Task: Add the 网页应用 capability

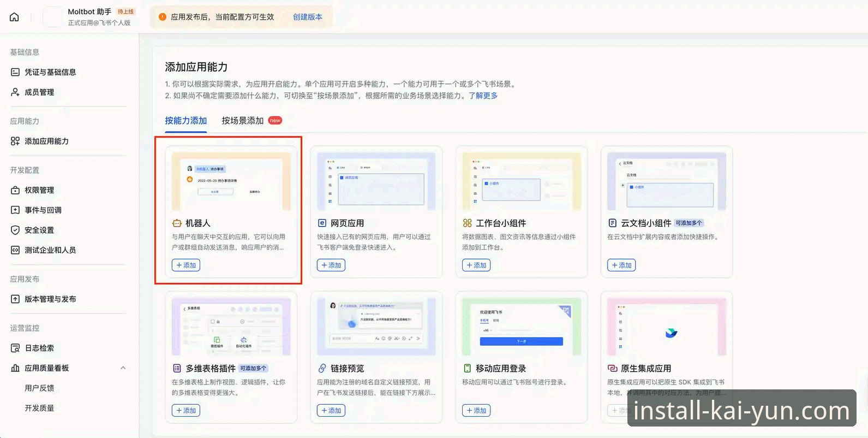Action: 331,265
